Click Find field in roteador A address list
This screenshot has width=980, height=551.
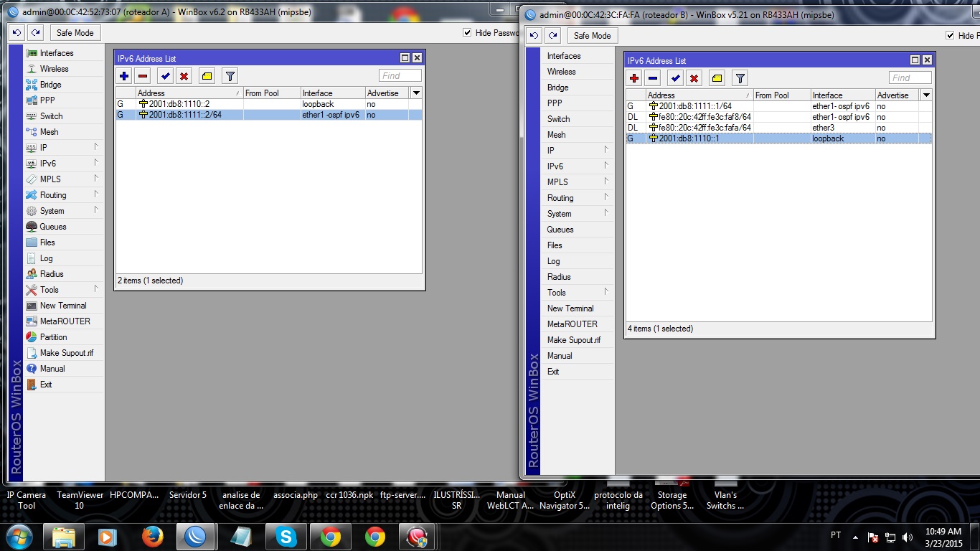[x=400, y=76]
